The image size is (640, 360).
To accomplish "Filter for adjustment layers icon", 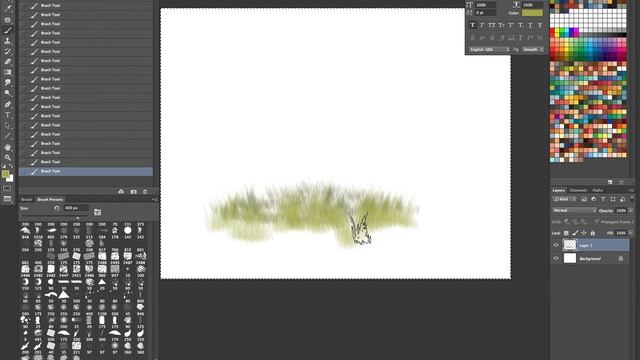I will click(x=594, y=199).
